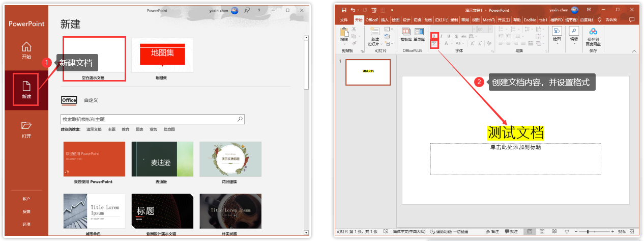
Task: Click the Save icon in quick access toolbar
Action: [344, 10]
